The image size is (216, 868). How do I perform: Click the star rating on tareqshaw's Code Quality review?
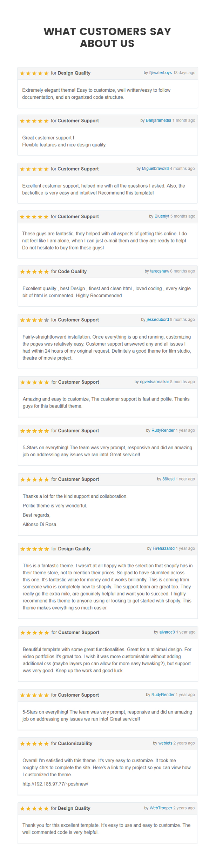tap(34, 272)
